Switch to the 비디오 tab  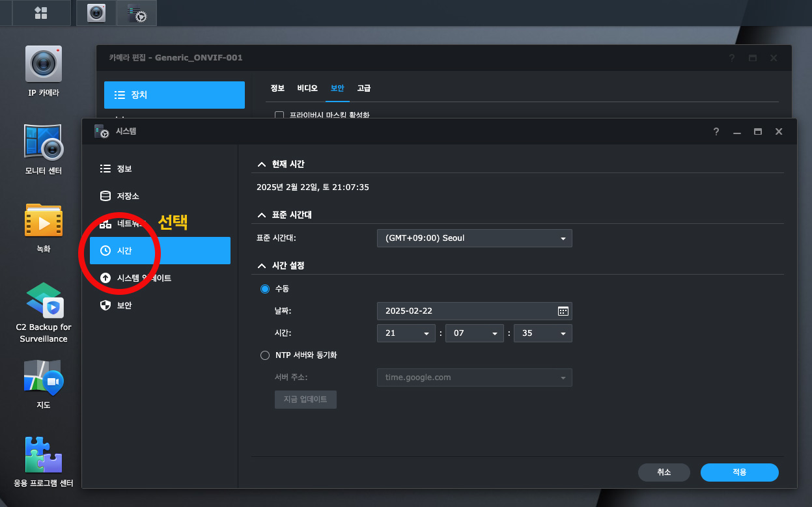tap(307, 88)
